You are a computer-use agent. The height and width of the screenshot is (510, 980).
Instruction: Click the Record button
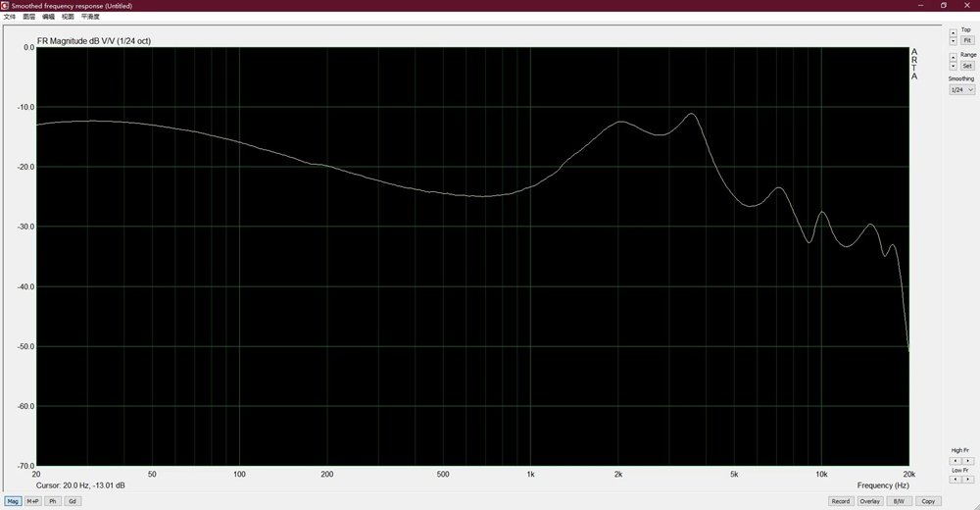point(840,501)
